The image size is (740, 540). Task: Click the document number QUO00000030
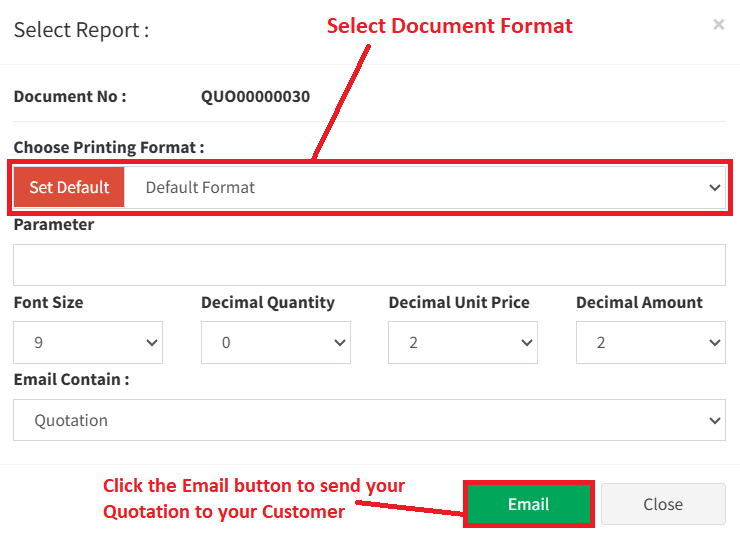coord(256,97)
